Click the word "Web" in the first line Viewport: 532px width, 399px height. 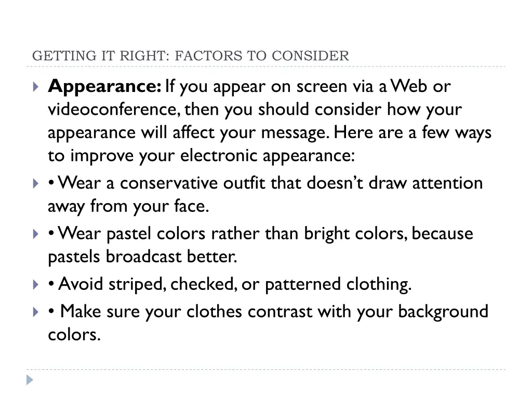pyautogui.click(x=410, y=86)
